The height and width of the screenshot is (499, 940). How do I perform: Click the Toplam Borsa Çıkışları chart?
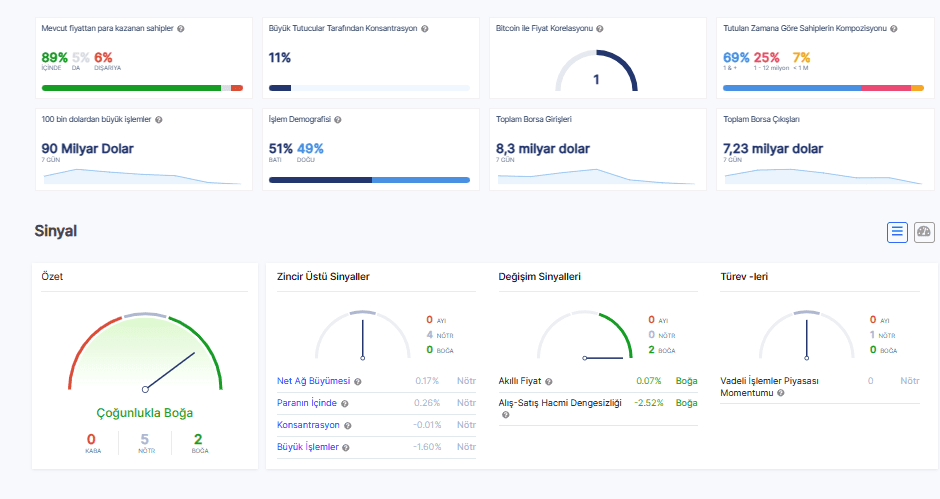pyautogui.click(x=823, y=176)
